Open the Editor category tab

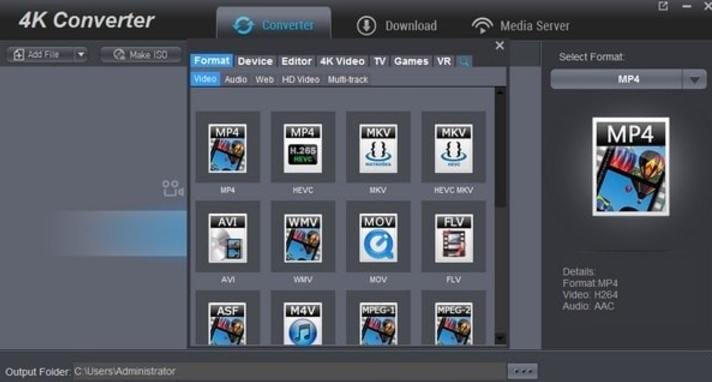click(297, 61)
